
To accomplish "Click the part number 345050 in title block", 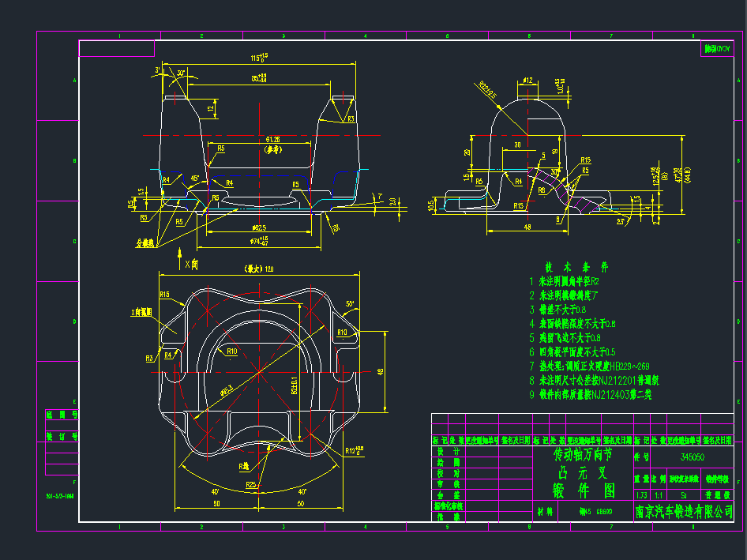I will tap(692, 457).
